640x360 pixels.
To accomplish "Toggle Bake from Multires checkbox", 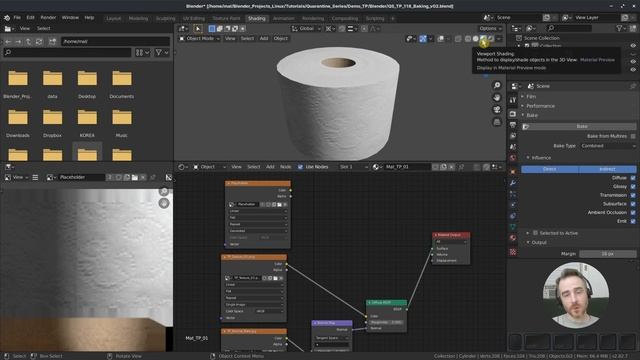I will pos(633,136).
